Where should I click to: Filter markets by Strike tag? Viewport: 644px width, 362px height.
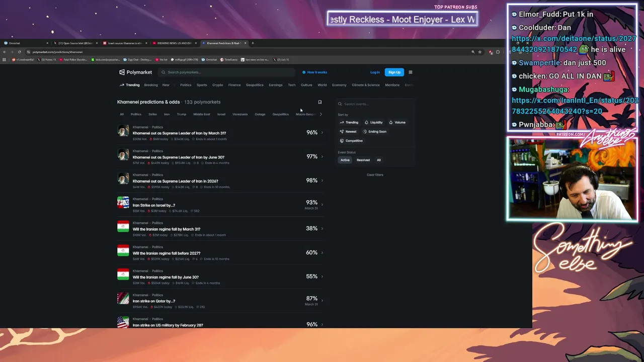152,114
